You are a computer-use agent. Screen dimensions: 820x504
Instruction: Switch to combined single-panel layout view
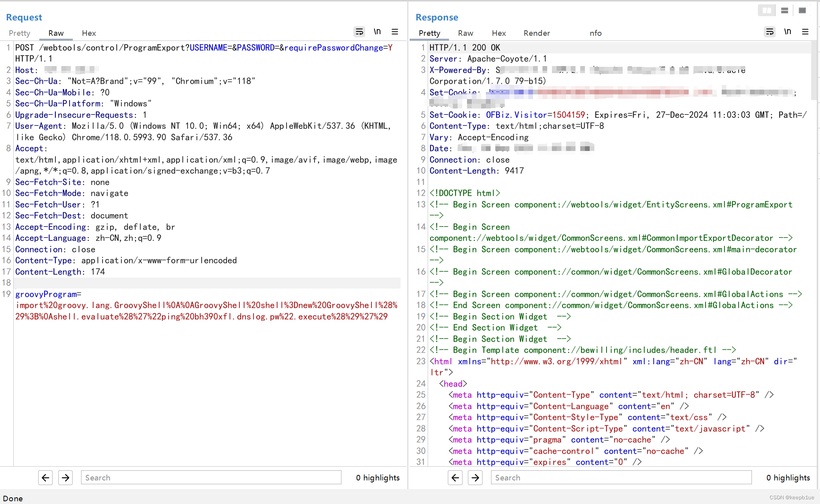(802, 10)
